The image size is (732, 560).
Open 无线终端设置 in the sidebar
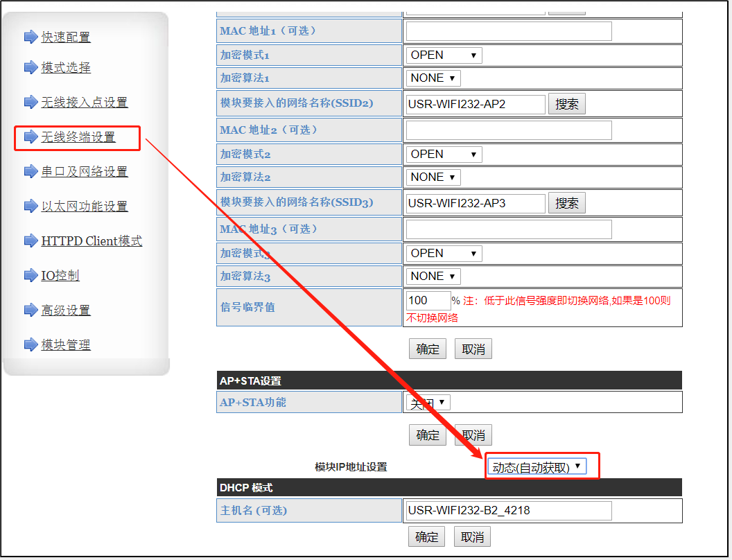coord(78,137)
